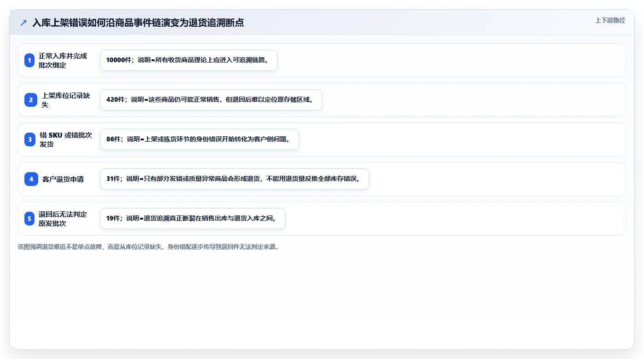Click the footnote beginning 该图强调退货难追
Screen dimensions: 644x359
[x=148, y=247]
